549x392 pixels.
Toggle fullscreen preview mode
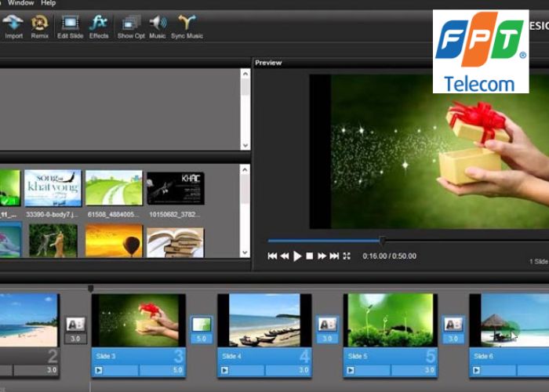coord(347,256)
